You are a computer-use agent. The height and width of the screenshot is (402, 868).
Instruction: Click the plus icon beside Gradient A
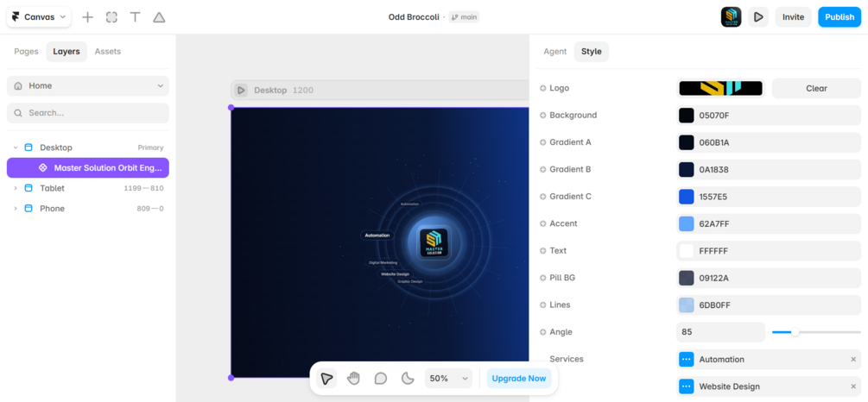point(543,142)
